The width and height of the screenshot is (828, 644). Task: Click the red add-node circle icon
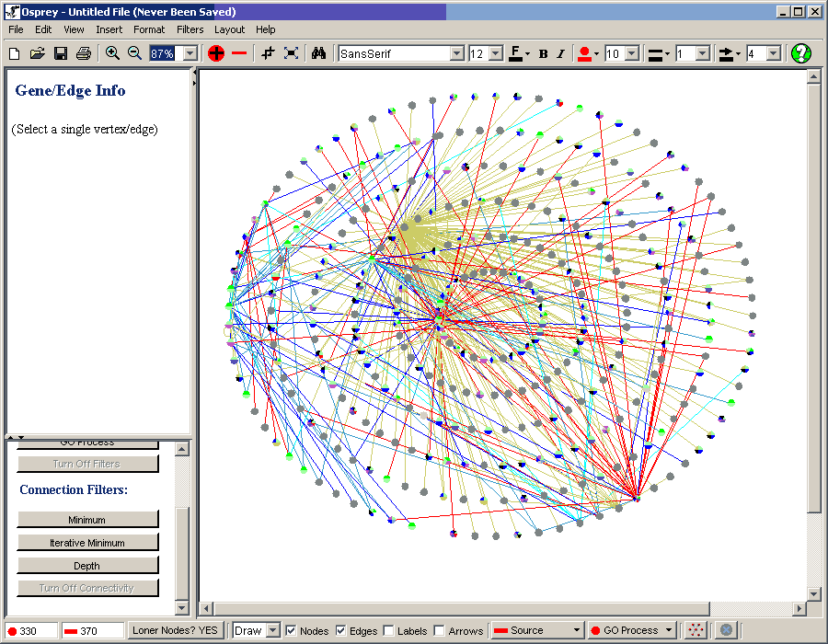216,53
